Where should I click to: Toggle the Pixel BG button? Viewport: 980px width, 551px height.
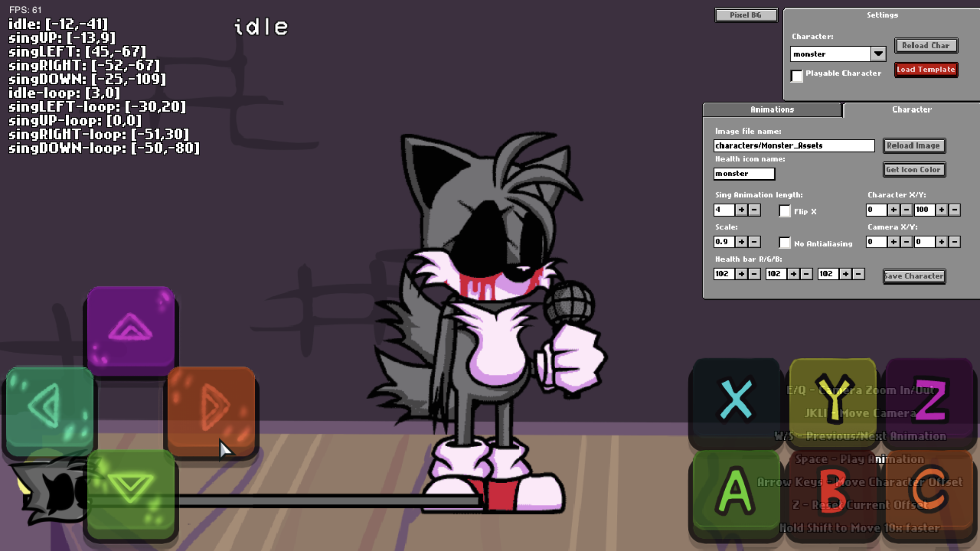[x=746, y=14]
